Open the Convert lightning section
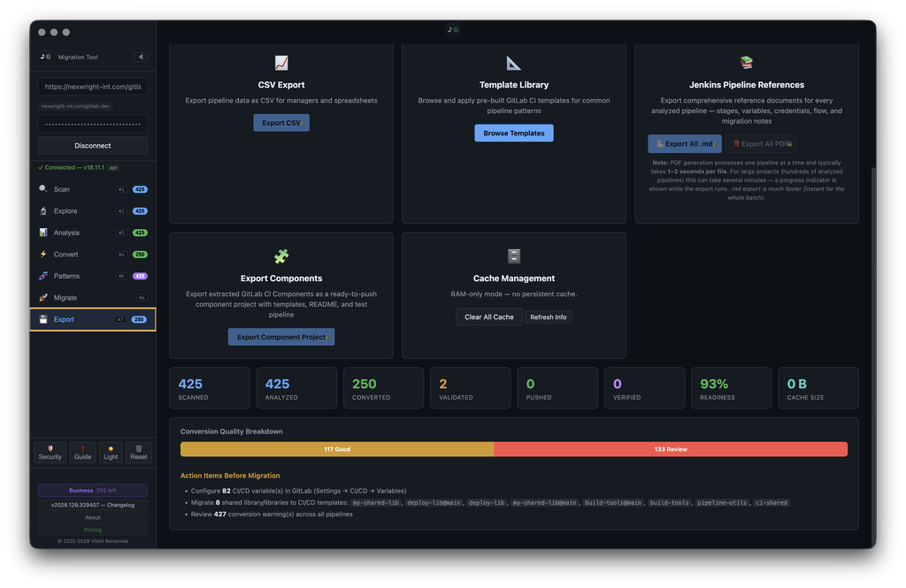 click(92, 254)
